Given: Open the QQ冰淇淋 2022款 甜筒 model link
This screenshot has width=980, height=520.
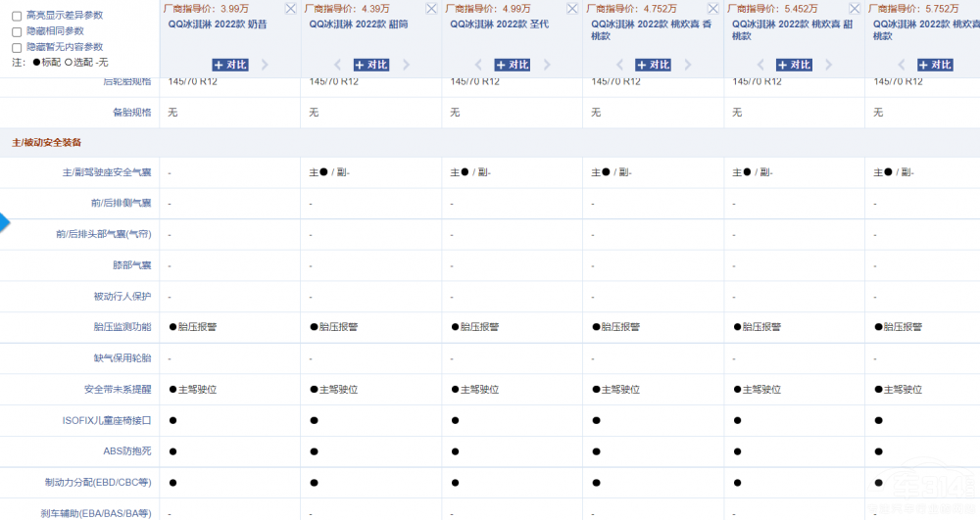Looking at the screenshot, I should 345,24.
